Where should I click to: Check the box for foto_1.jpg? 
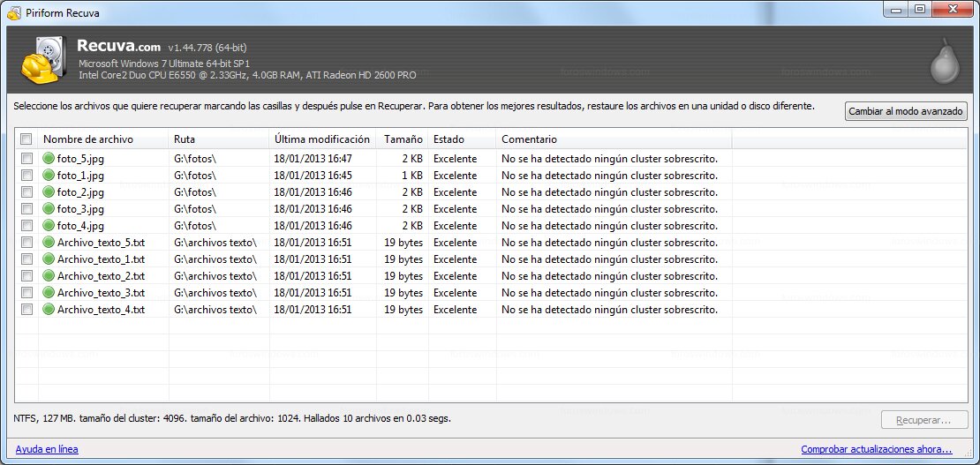[x=26, y=176]
